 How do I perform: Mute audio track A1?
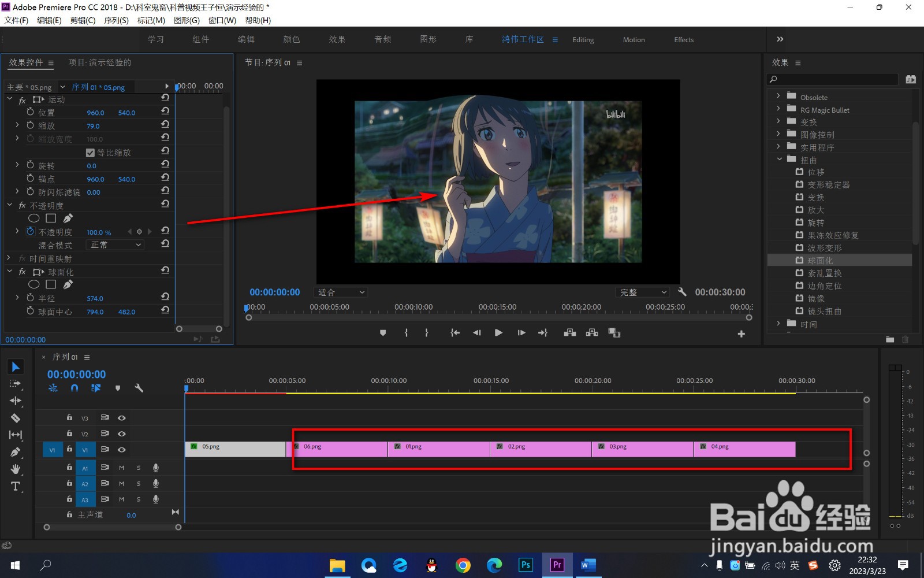[x=122, y=468]
